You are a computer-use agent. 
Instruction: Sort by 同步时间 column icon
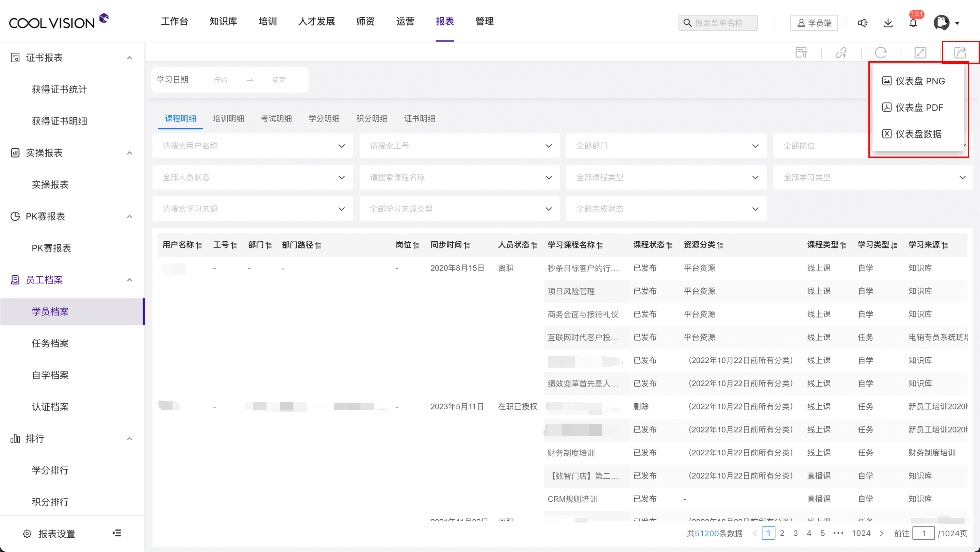coord(467,245)
